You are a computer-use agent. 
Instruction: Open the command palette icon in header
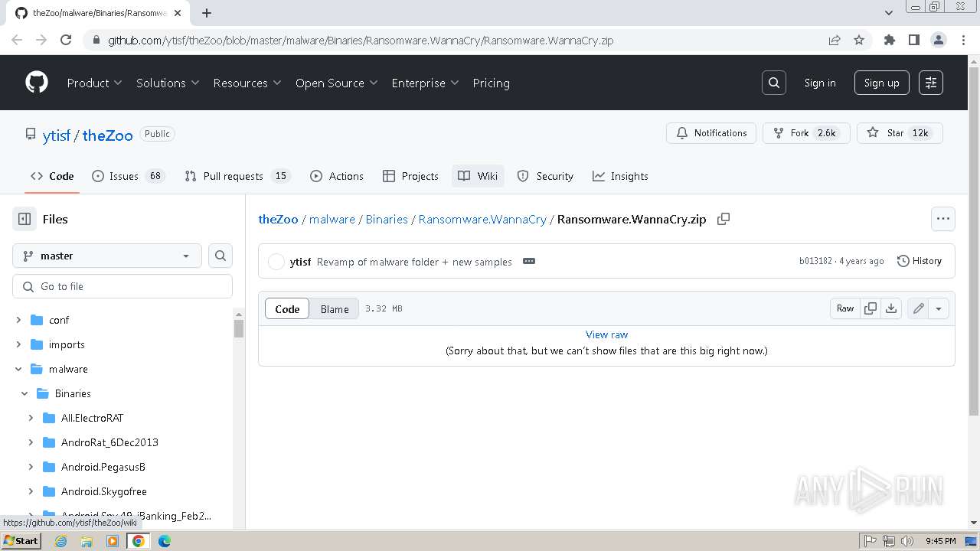931,83
